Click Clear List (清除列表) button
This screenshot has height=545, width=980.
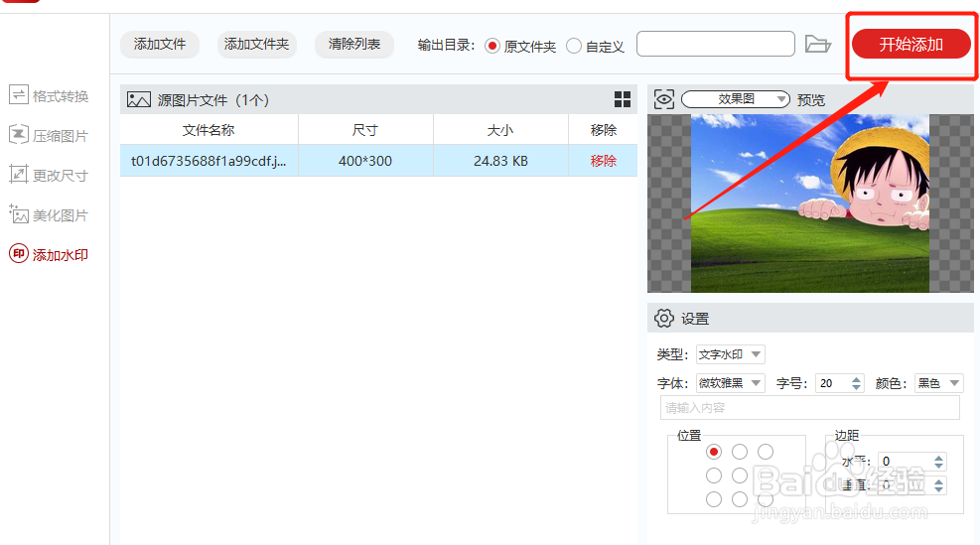coord(354,45)
